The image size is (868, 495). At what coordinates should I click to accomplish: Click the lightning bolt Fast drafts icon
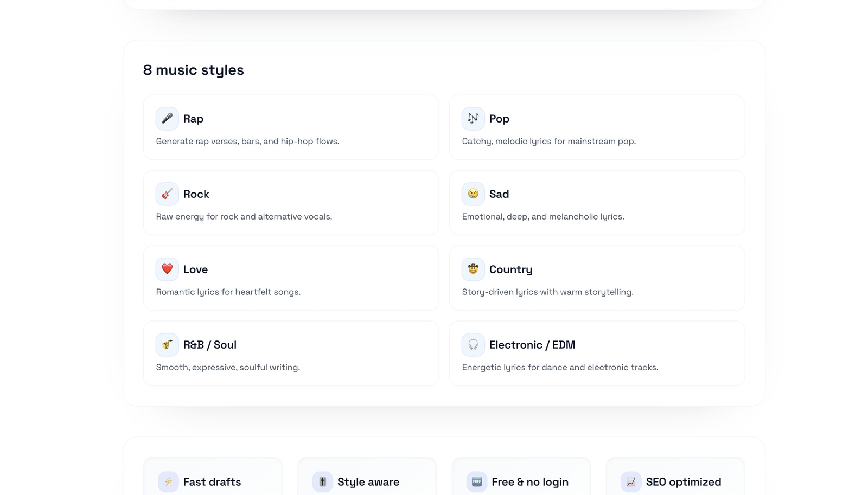click(x=168, y=481)
